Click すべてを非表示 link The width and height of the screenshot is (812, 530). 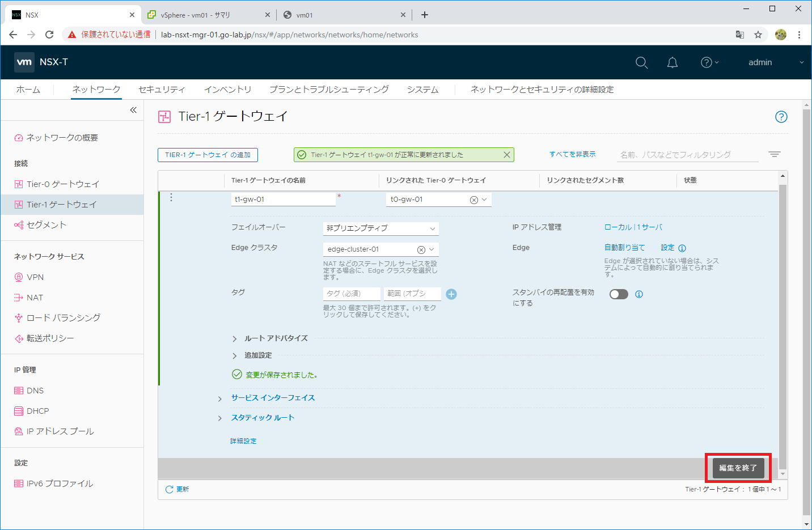pos(572,154)
